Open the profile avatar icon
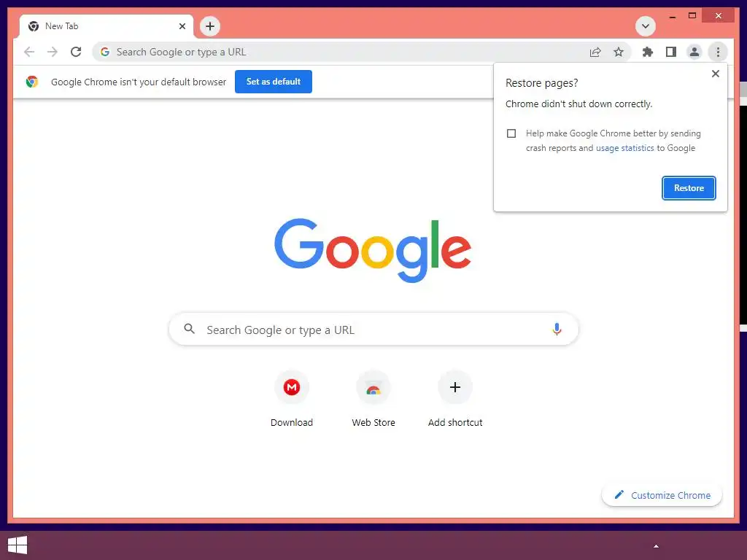Viewport: 747px width, 560px height. (x=694, y=52)
